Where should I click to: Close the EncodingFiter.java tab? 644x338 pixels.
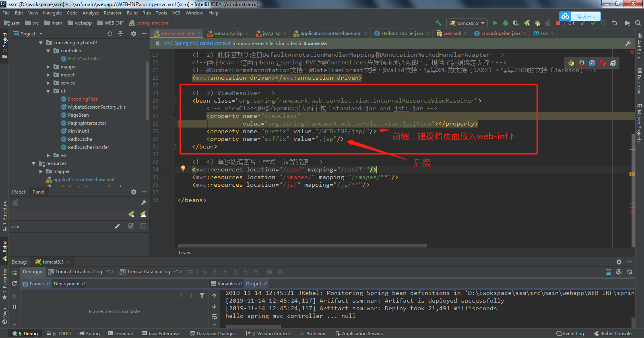click(x=525, y=34)
